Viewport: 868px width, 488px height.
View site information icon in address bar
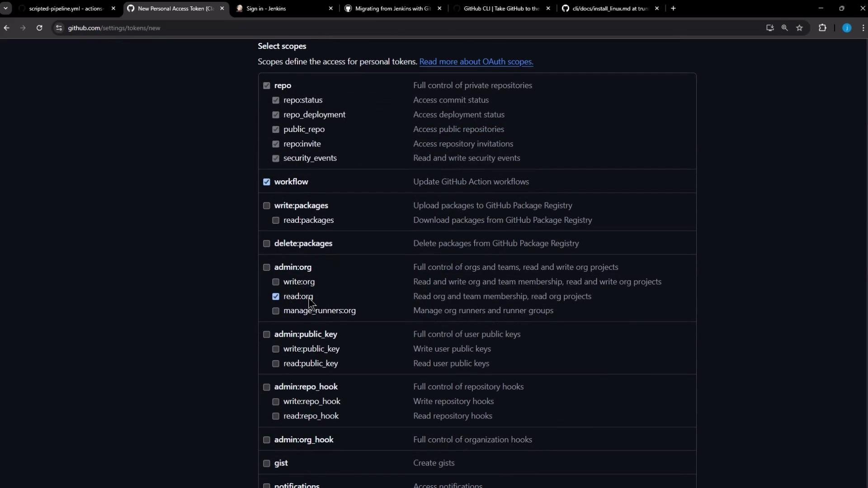point(59,28)
